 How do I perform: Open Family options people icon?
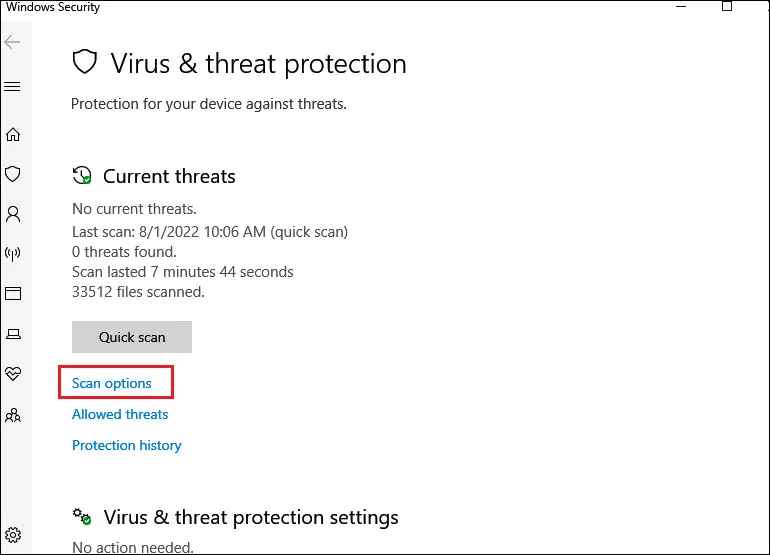click(13, 416)
